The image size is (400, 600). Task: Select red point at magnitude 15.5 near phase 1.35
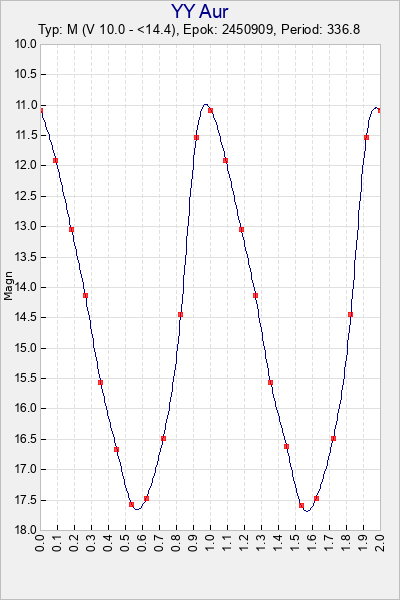(270, 382)
